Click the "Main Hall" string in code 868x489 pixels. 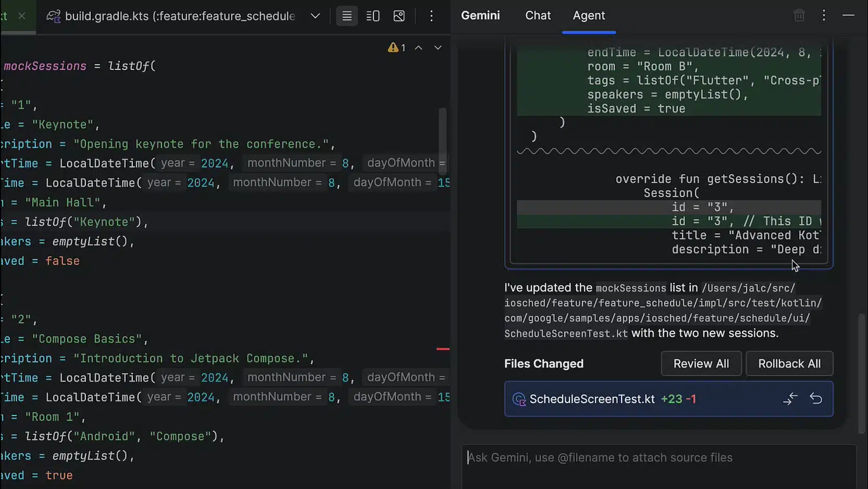click(x=62, y=202)
